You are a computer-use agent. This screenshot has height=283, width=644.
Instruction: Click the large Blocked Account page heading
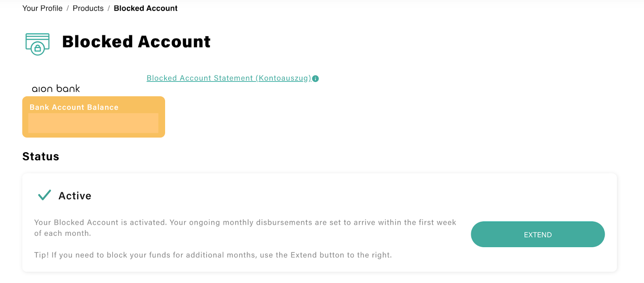(136, 42)
